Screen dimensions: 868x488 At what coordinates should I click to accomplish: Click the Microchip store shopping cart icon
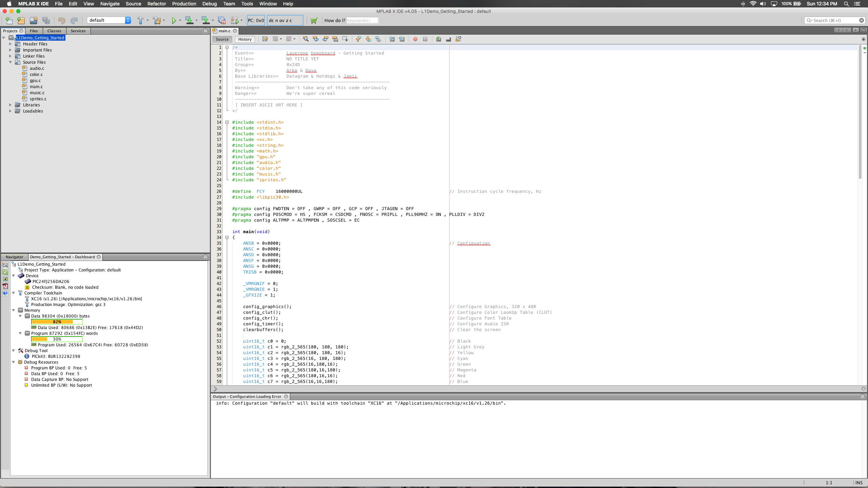click(314, 21)
